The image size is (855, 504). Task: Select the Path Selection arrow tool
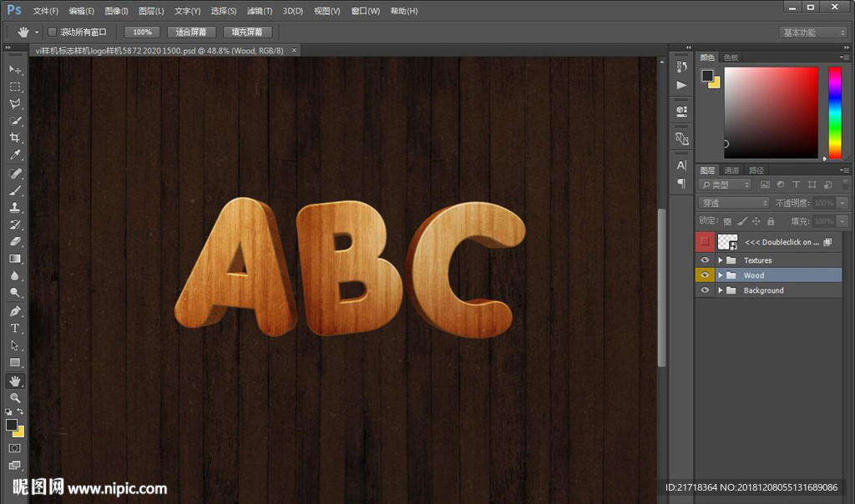(15, 345)
